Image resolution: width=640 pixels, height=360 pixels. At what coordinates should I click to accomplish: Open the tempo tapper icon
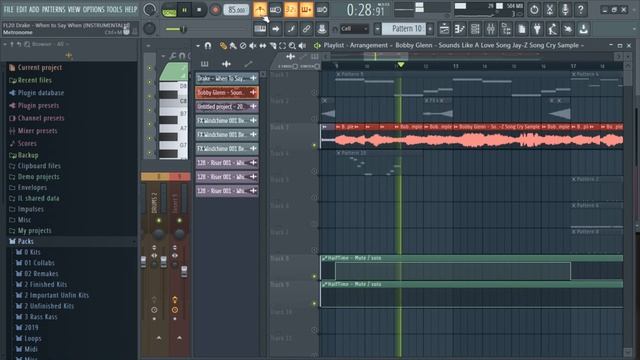[553, 29]
